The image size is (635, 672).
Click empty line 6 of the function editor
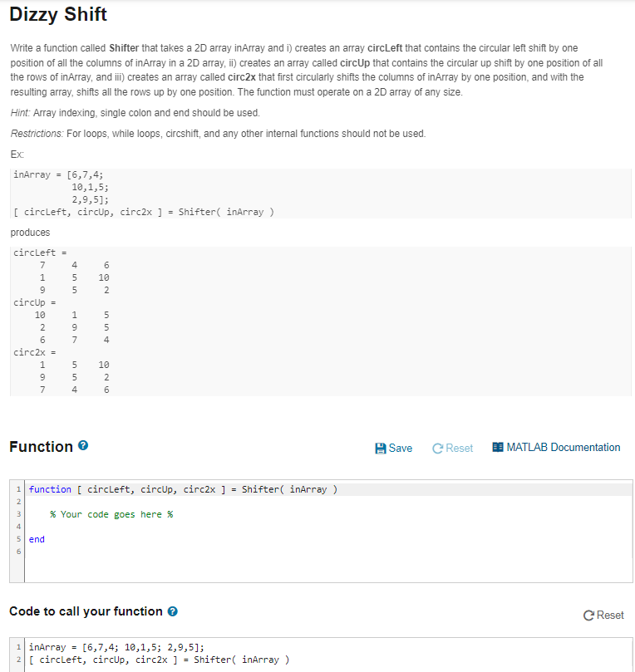tap(328, 552)
